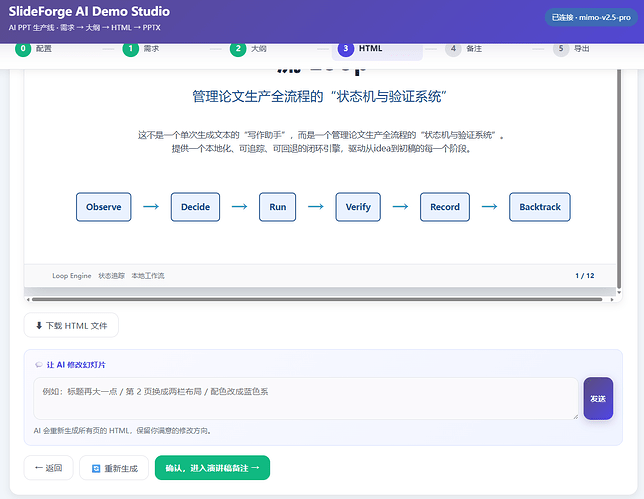Click the connection status badge mimo-v2.5-pro

pyautogui.click(x=591, y=18)
